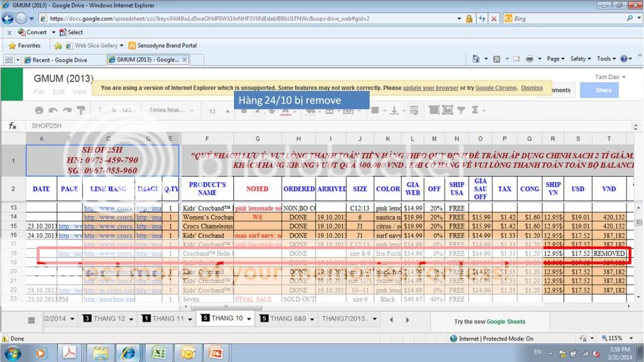Open the Tam Dao account menu
This screenshot has width=644, height=362.
(606, 77)
